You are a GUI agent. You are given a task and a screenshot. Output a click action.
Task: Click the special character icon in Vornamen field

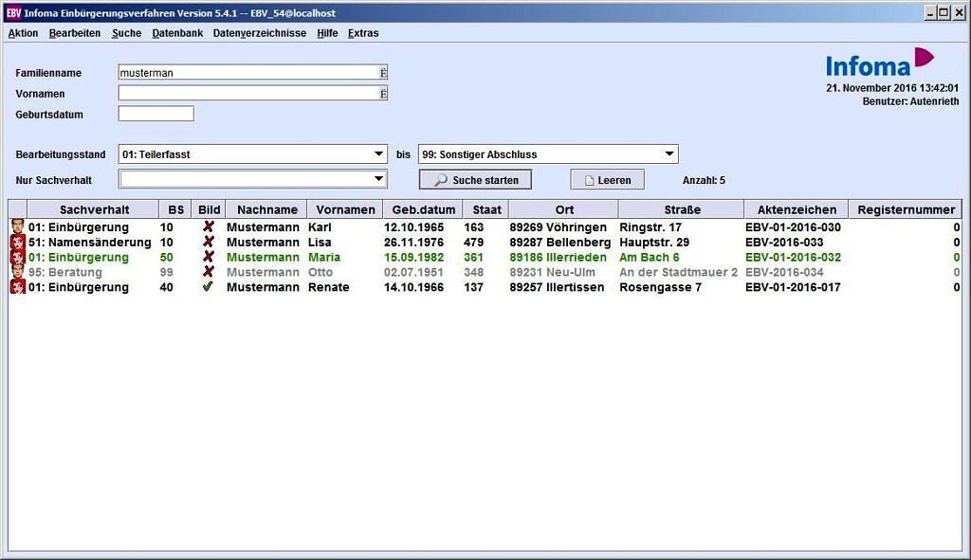click(383, 94)
